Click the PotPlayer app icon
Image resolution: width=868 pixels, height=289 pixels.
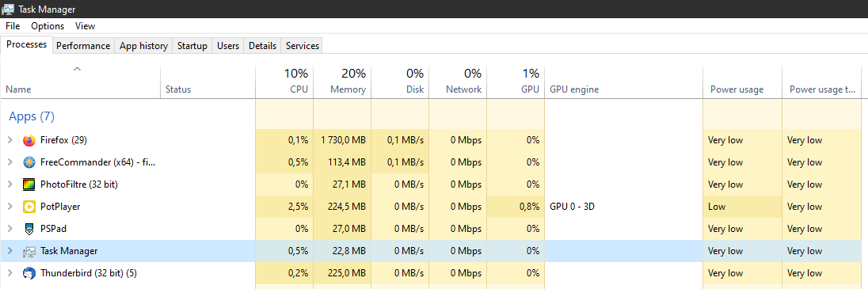pyautogui.click(x=29, y=207)
